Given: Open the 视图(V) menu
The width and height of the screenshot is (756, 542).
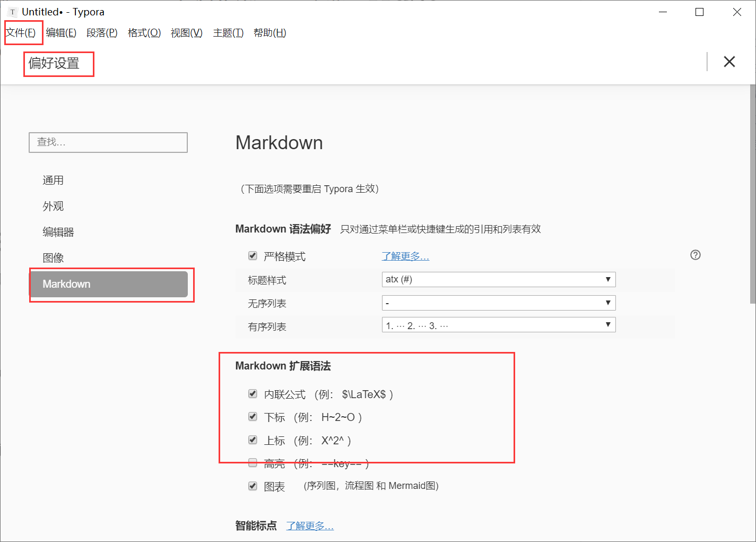Looking at the screenshot, I should [187, 33].
